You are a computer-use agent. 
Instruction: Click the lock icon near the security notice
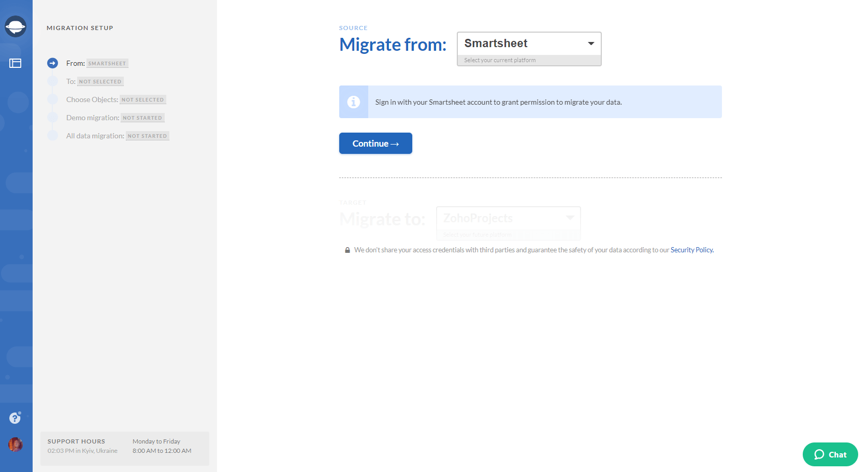tap(348, 250)
